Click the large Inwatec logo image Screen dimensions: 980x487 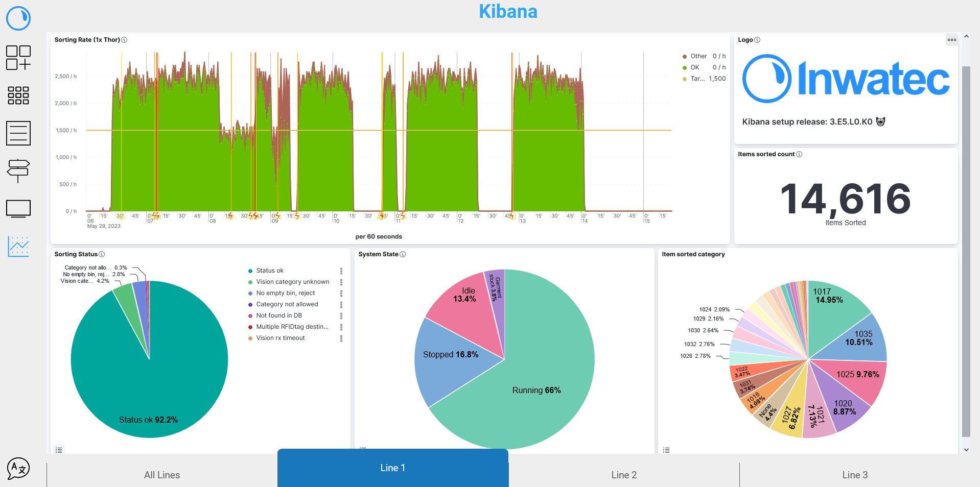[x=846, y=79]
